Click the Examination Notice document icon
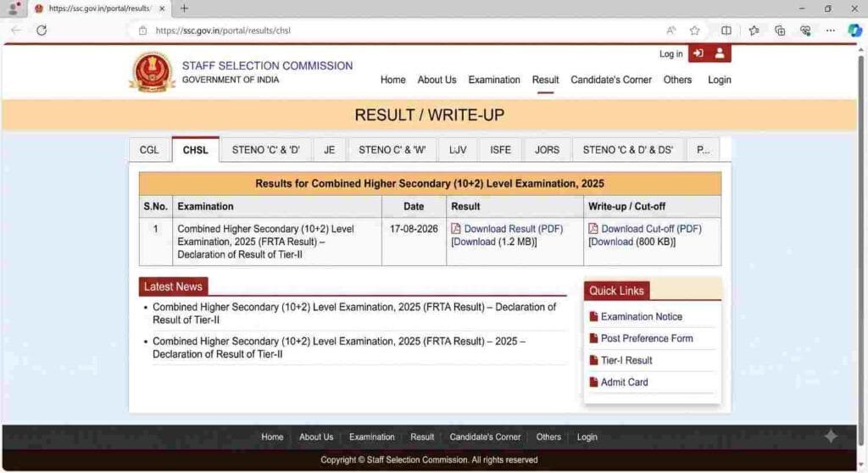 [x=593, y=316]
